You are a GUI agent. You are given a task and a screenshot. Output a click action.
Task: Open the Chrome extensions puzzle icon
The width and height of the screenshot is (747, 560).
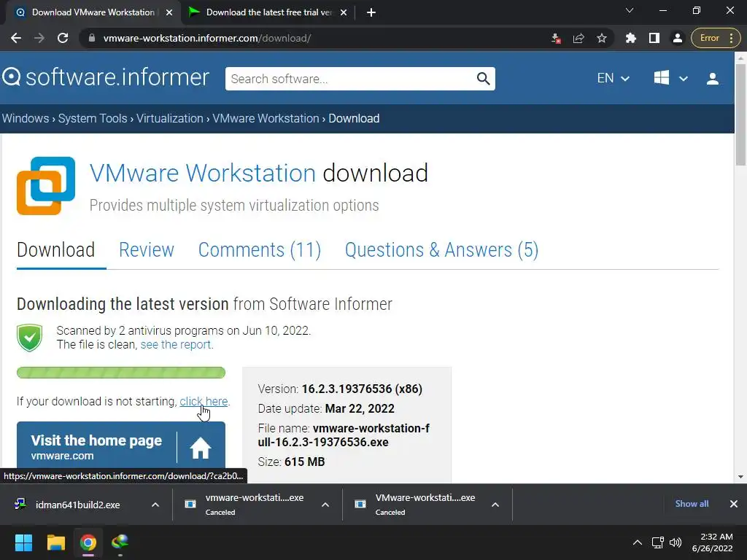click(x=631, y=38)
